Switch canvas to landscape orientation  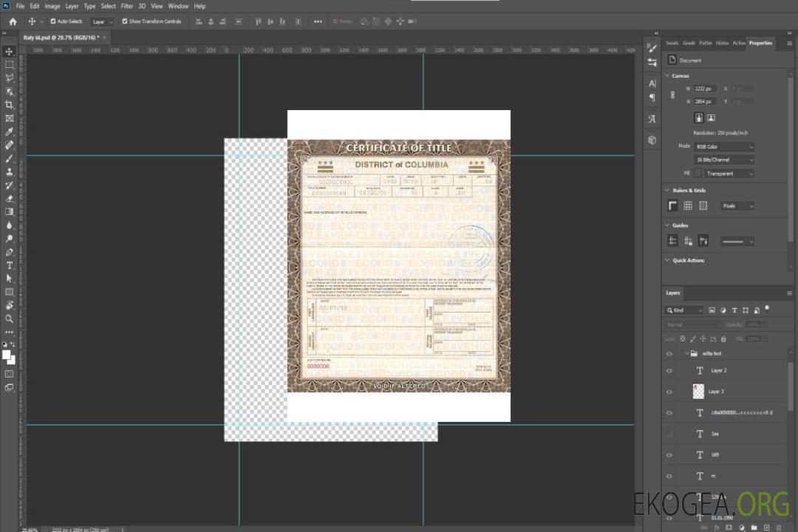point(711,117)
